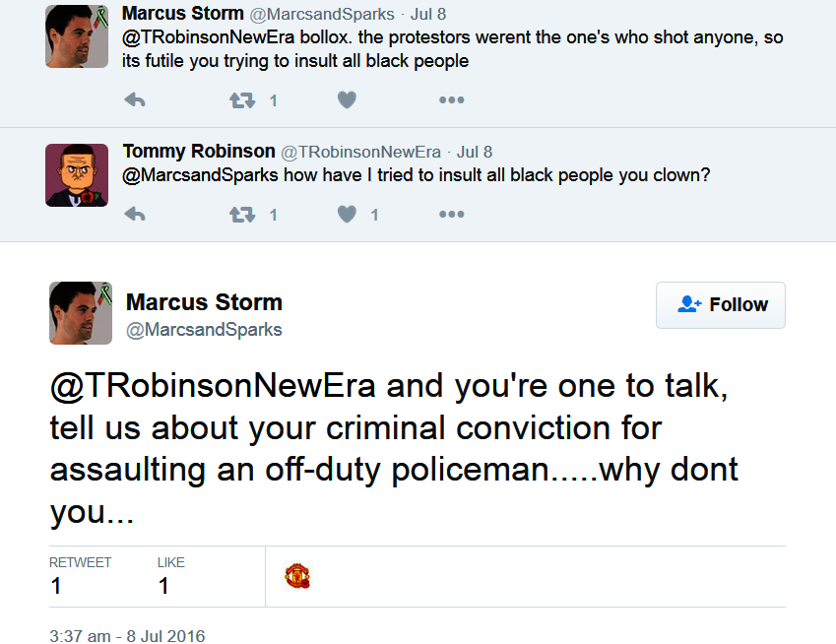Open Marcus Storm's avatar in main tweet
The height and width of the screenshot is (644, 836).
[x=81, y=313]
